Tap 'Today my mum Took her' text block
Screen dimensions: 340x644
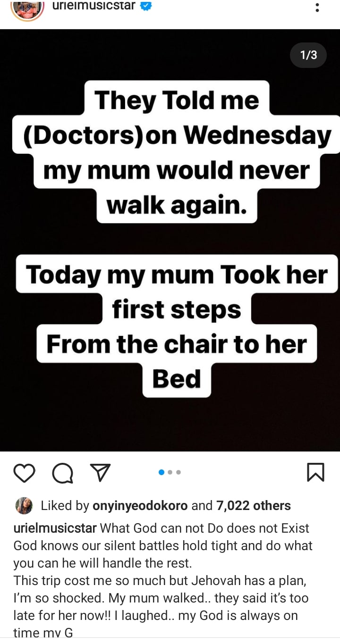(177, 275)
